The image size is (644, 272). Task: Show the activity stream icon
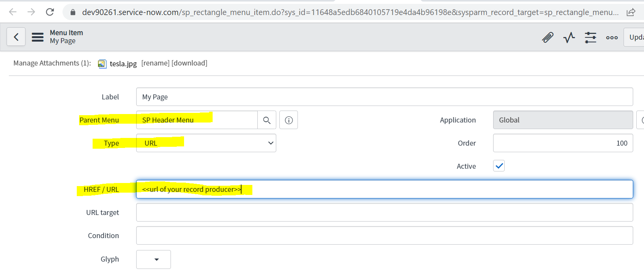(569, 37)
